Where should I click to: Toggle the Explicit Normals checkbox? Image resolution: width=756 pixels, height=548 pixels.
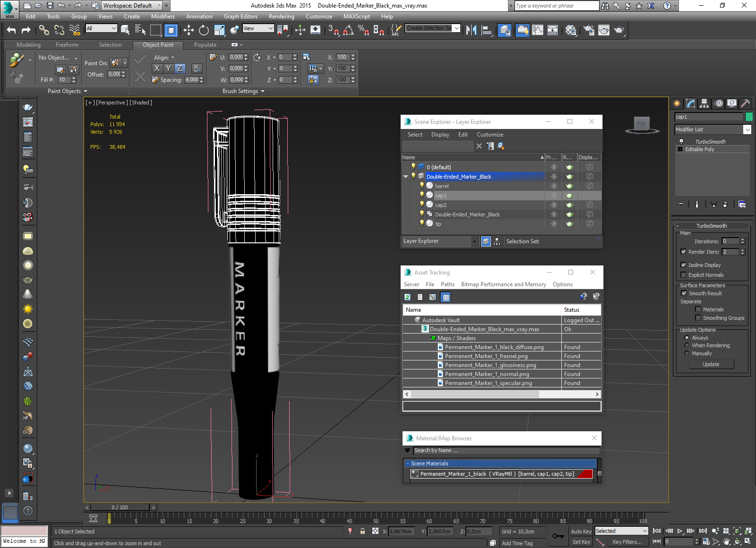click(x=683, y=274)
